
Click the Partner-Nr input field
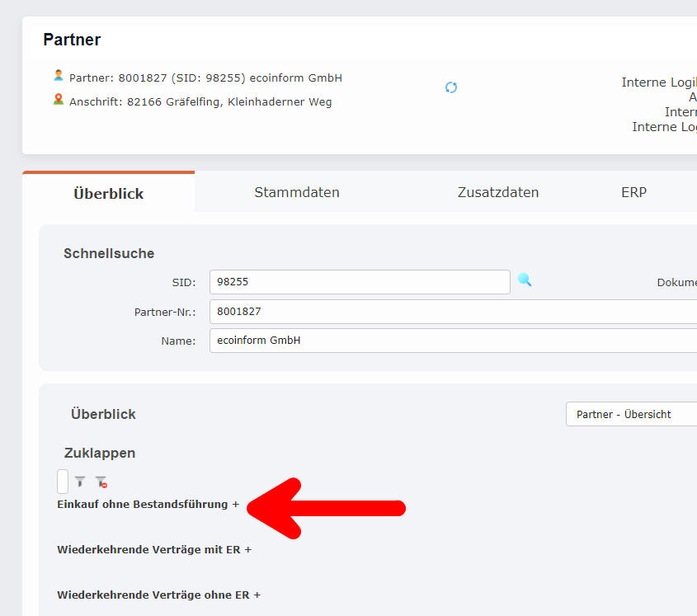359,311
